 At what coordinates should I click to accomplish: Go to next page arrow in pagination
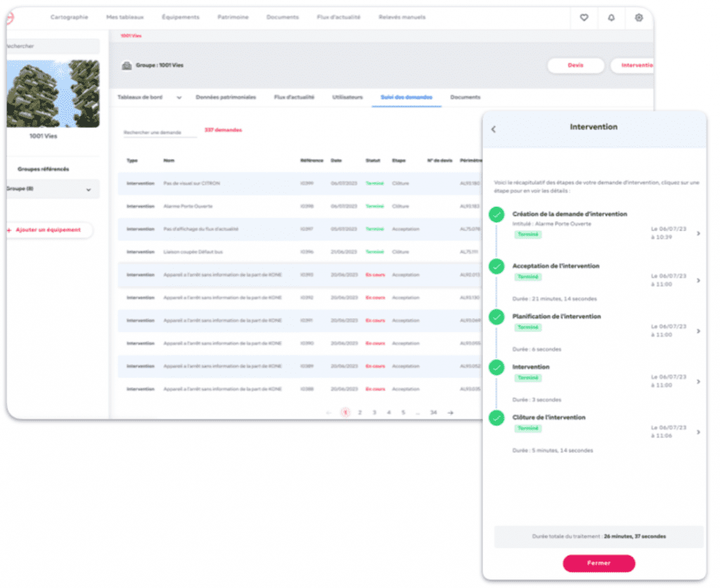pos(451,413)
